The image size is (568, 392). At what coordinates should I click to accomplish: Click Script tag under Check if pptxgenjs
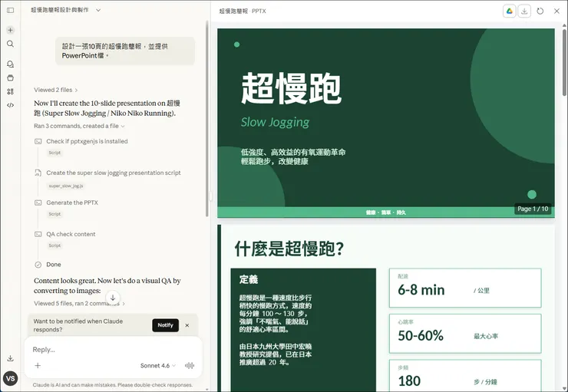click(54, 153)
